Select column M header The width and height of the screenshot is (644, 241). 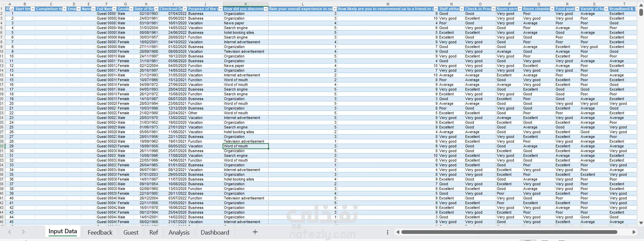388,4
